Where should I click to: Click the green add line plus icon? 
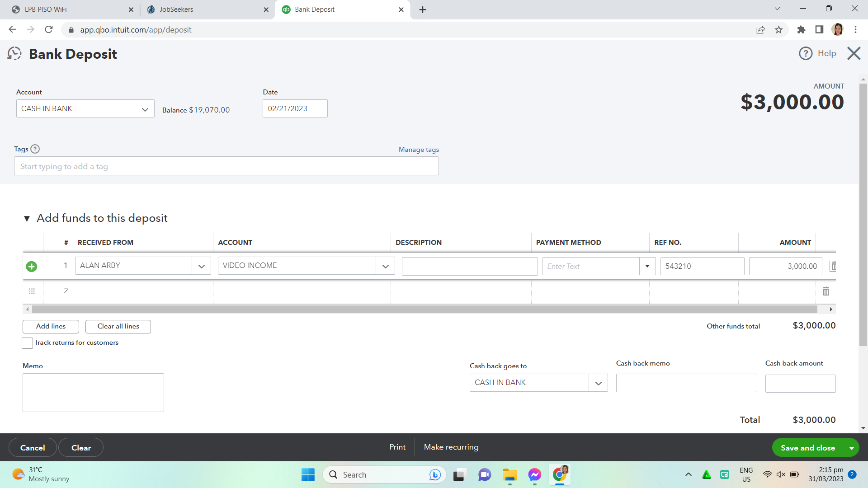click(x=32, y=267)
